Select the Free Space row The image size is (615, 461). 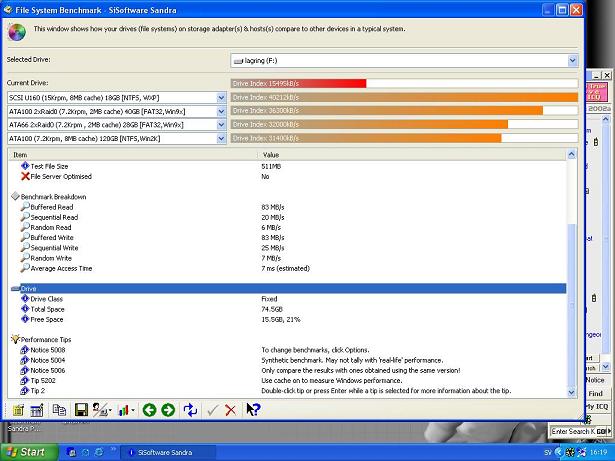pos(288,319)
